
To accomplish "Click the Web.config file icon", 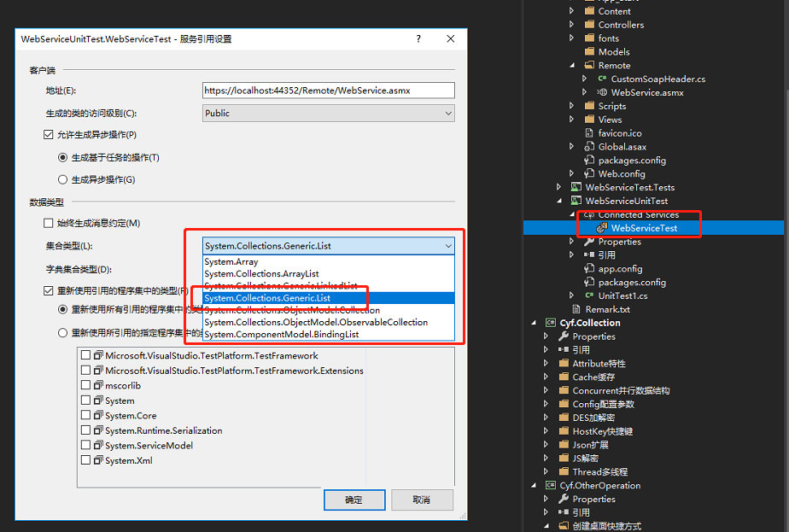I will coord(589,173).
